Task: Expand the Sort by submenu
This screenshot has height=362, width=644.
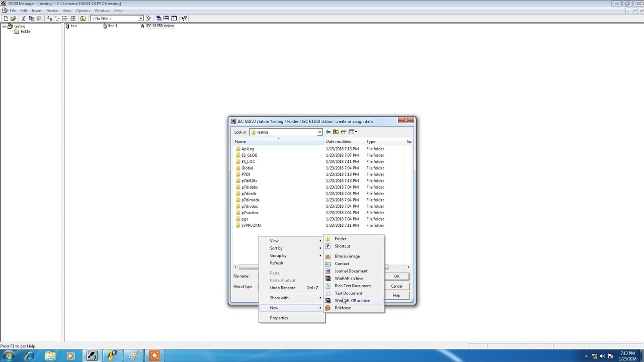Action: pos(292,248)
